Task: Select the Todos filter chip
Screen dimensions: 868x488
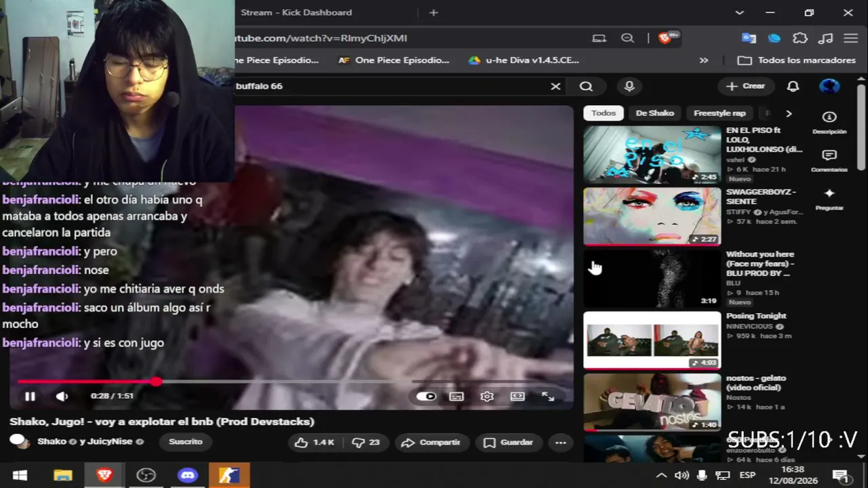Action: [604, 113]
